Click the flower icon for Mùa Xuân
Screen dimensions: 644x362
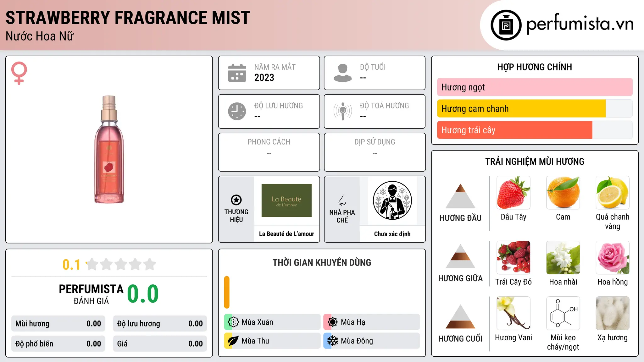tap(233, 322)
